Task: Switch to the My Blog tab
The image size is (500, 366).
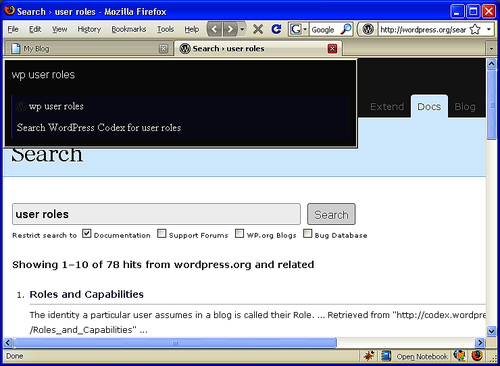Action: [x=88, y=49]
